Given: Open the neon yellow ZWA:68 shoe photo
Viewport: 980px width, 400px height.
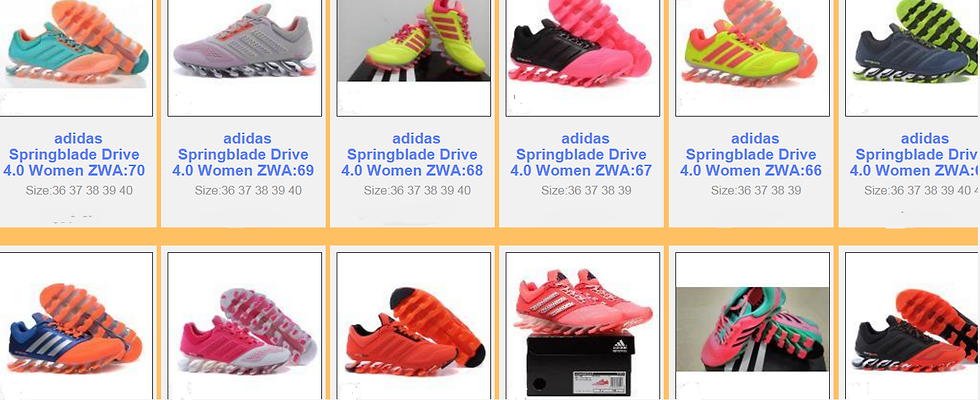Looking at the screenshot, I should [x=414, y=58].
